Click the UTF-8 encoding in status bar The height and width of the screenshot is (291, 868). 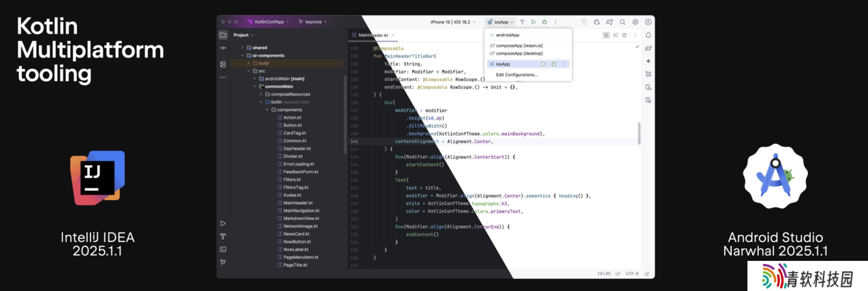coord(632,273)
